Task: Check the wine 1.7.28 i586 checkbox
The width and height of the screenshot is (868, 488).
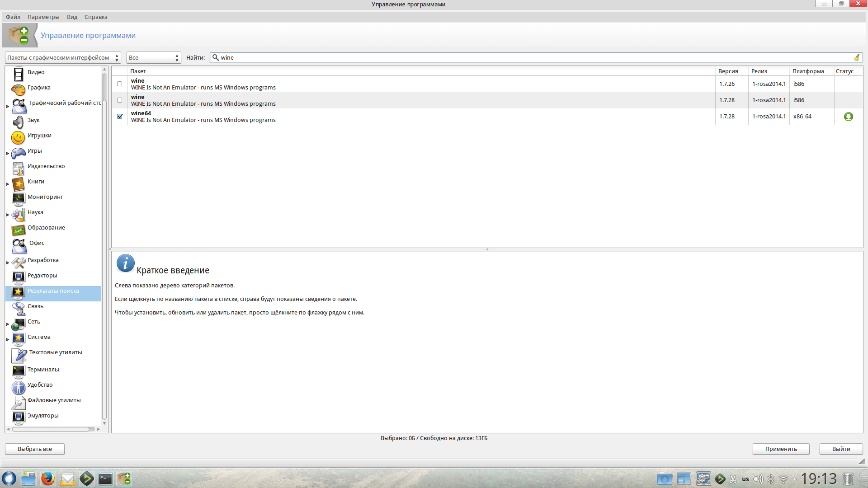Action: pyautogui.click(x=120, y=100)
